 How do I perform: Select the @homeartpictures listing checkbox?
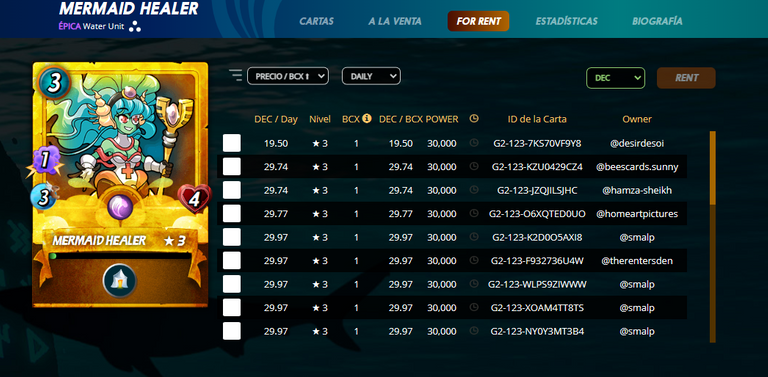232,213
